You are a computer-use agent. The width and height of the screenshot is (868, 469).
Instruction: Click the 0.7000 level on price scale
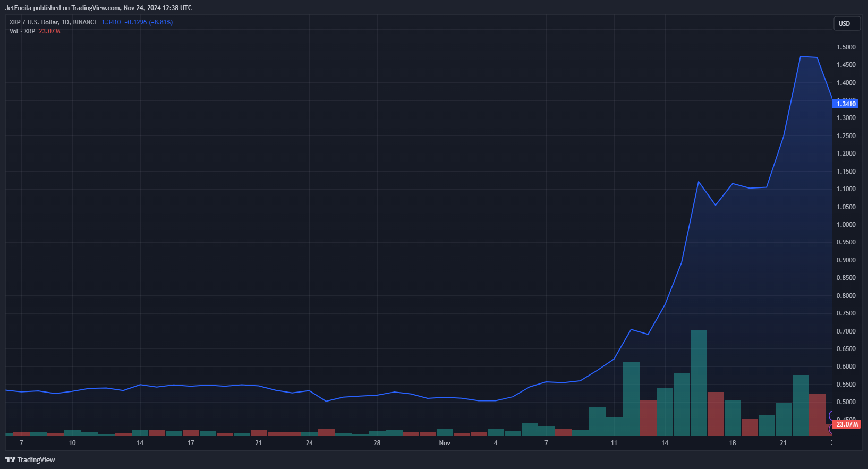point(846,331)
